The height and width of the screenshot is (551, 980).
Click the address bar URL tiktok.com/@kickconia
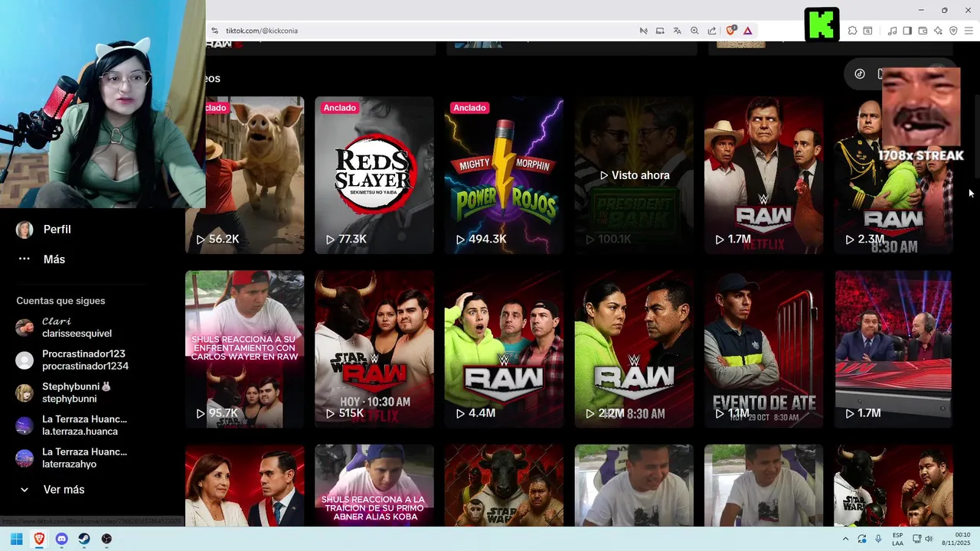[x=262, y=31]
